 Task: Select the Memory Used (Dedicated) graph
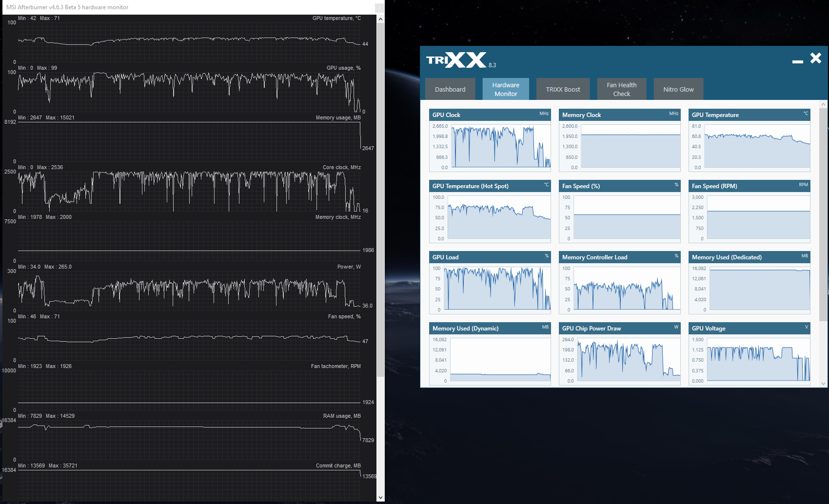point(750,283)
